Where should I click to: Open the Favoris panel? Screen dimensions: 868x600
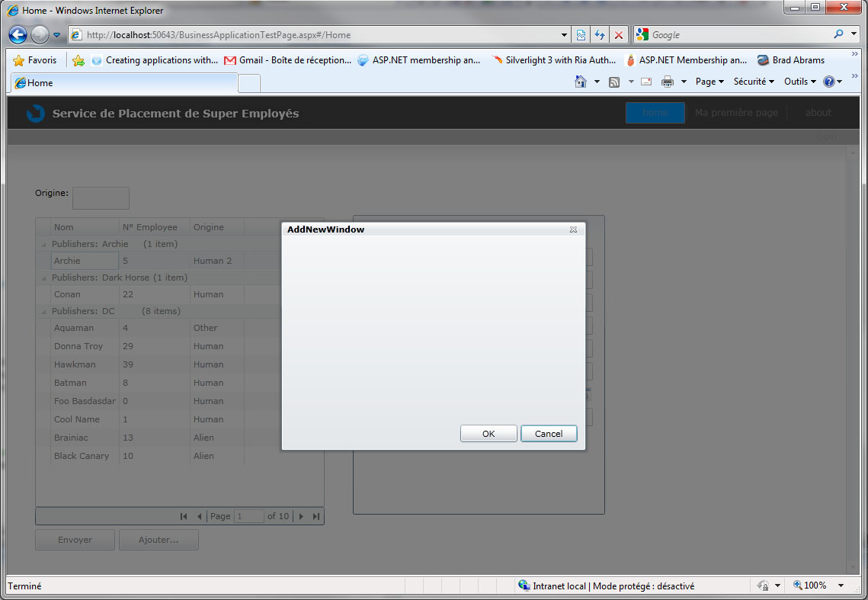[x=35, y=60]
